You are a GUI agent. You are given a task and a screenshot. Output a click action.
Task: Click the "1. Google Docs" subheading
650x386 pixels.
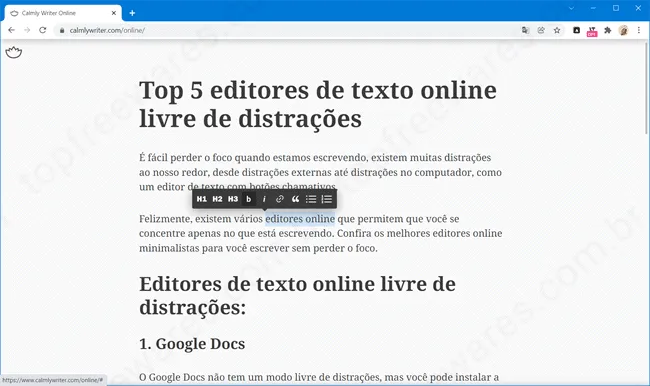pyautogui.click(x=192, y=344)
